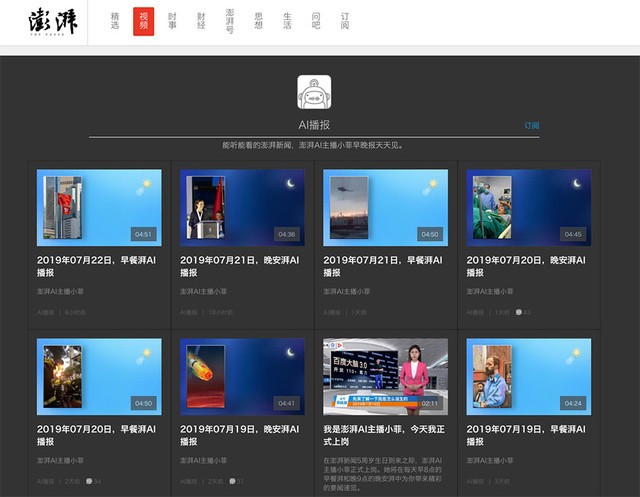Click the AI播报 tag under 07月20日 晚安湃 card
Screen dimensions: 640x497
click(x=475, y=313)
